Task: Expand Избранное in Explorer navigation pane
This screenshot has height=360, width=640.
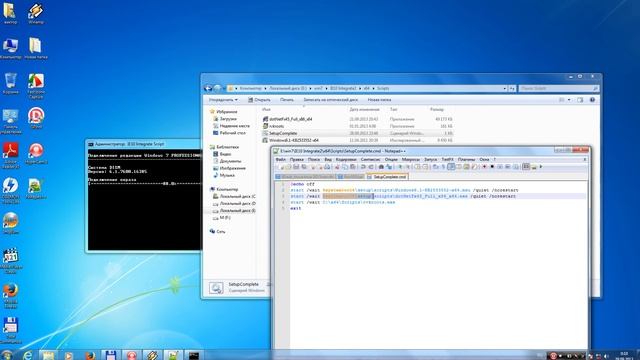Action: click(x=226, y=111)
